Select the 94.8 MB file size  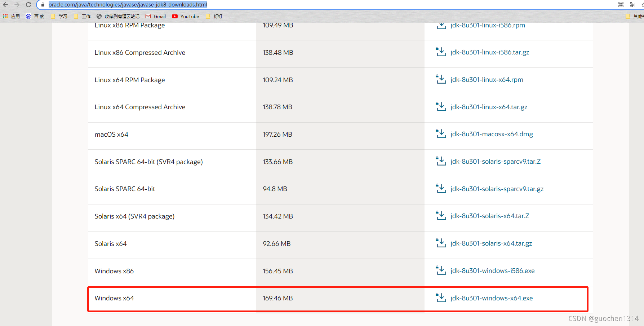coord(275,189)
